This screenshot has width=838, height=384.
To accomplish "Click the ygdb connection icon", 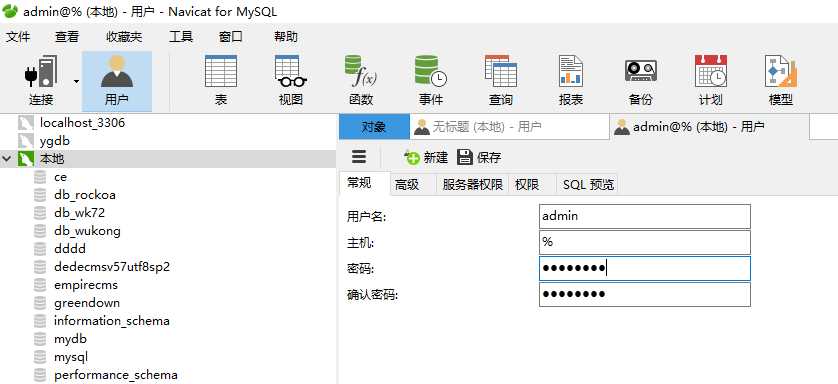I will coord(26,141).
